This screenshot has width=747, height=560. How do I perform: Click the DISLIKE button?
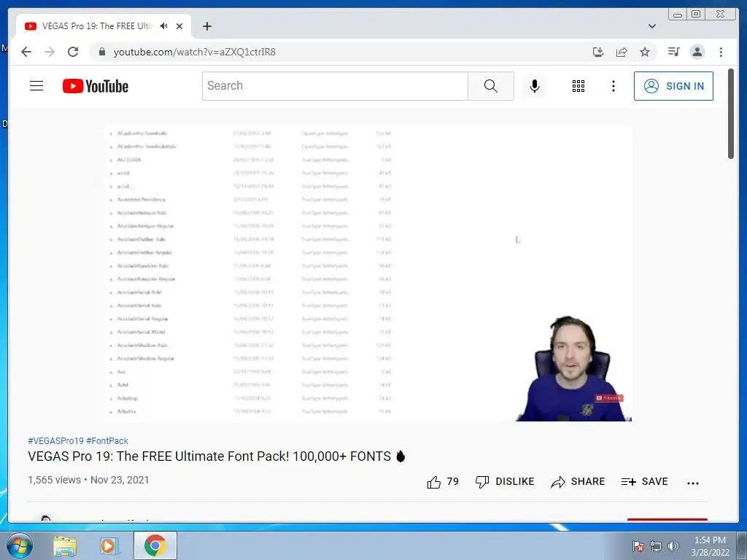click(505, 482)
